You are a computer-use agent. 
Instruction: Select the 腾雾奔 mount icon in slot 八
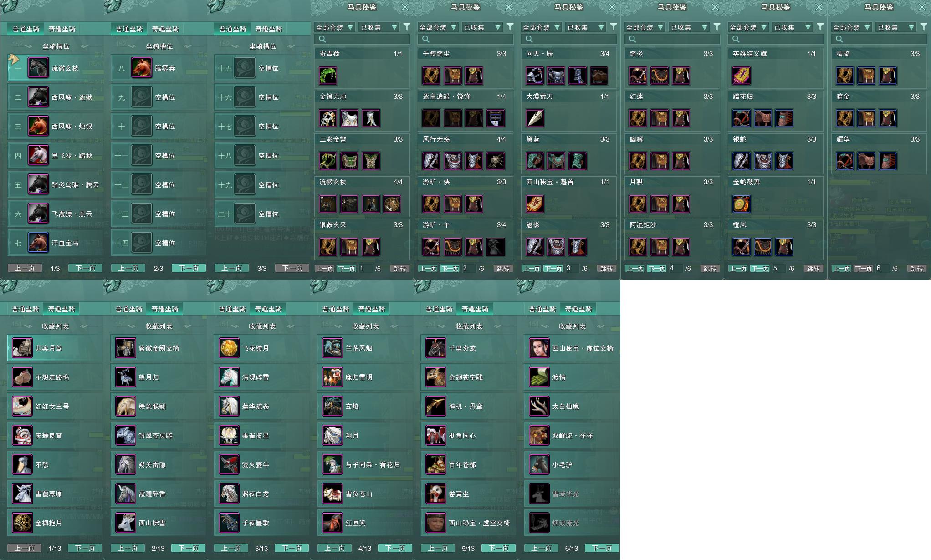142,68
